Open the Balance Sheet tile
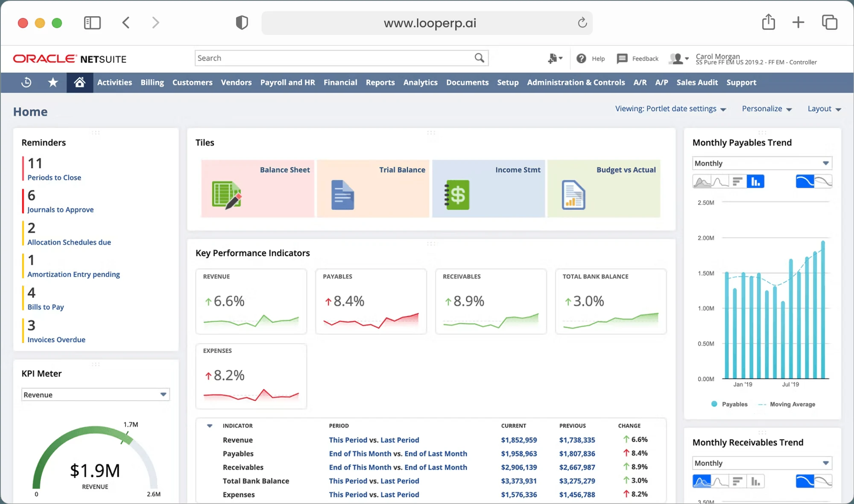 click(257, 189)
